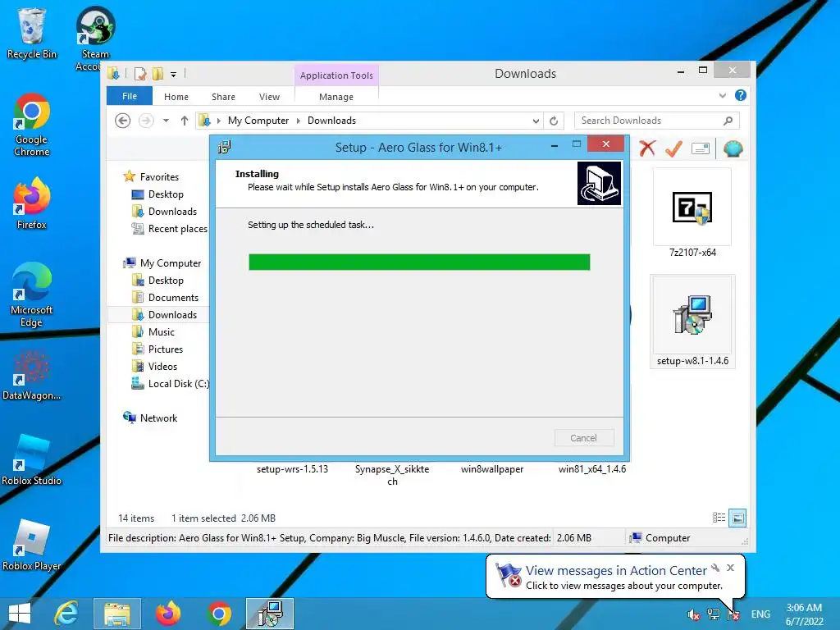This screenshot has width=840, height=630.
Task: Open Chrome from the taskbar
Action: coord(218,614)
